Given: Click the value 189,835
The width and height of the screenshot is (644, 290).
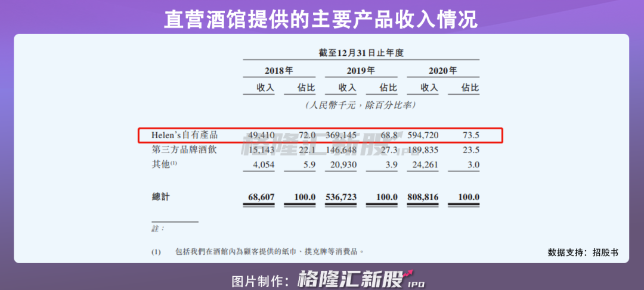Looking at the screenshot, I should point(423,150).
